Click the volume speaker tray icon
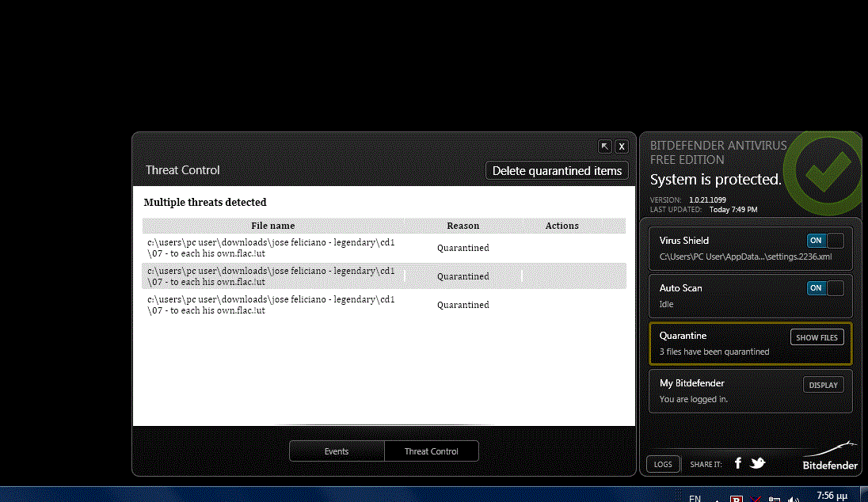868x502 pixels. [794, 499]
